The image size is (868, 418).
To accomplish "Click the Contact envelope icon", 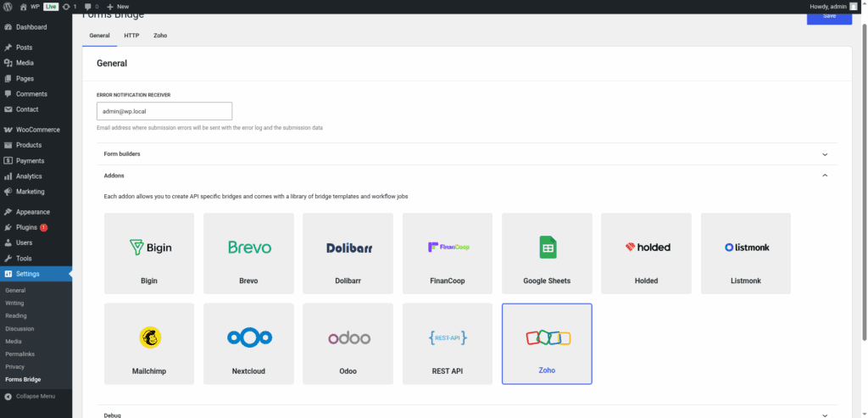I will tap(8, 109).
